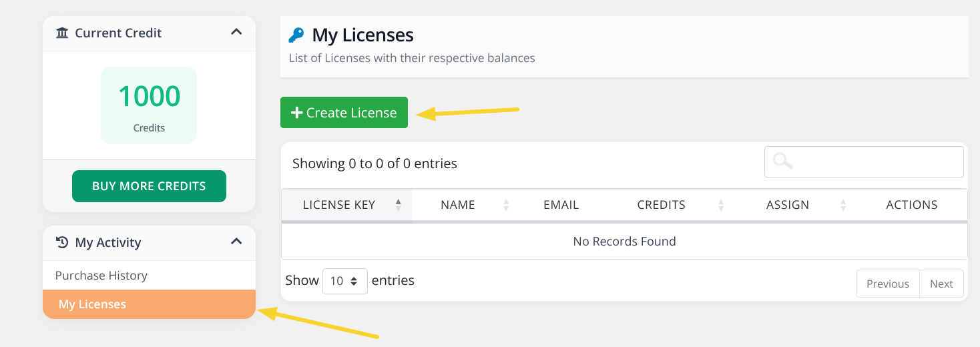Click the No Records Found row
The width and height of the screenshot is (980, 347).
624,242
